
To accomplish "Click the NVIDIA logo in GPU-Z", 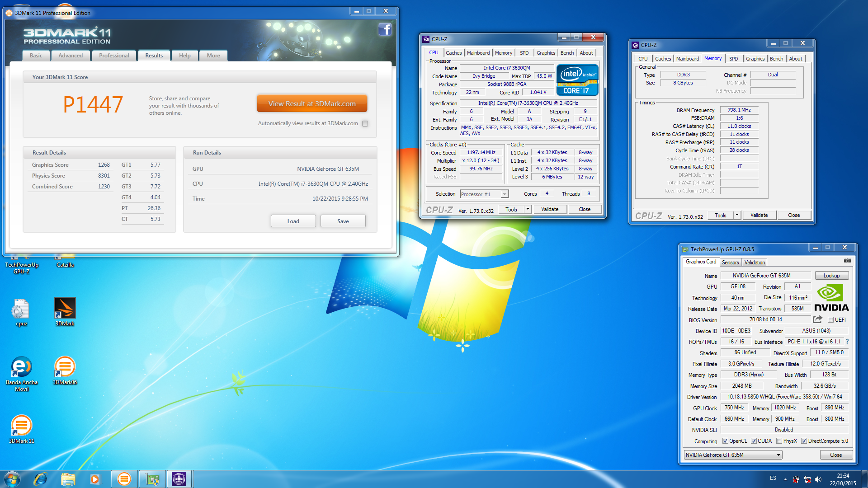I will coord(831,298).
